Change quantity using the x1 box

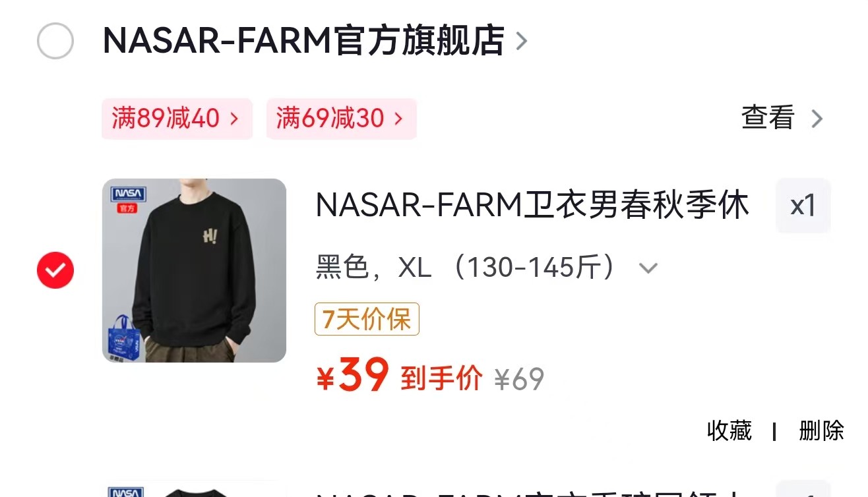point(803,206)
